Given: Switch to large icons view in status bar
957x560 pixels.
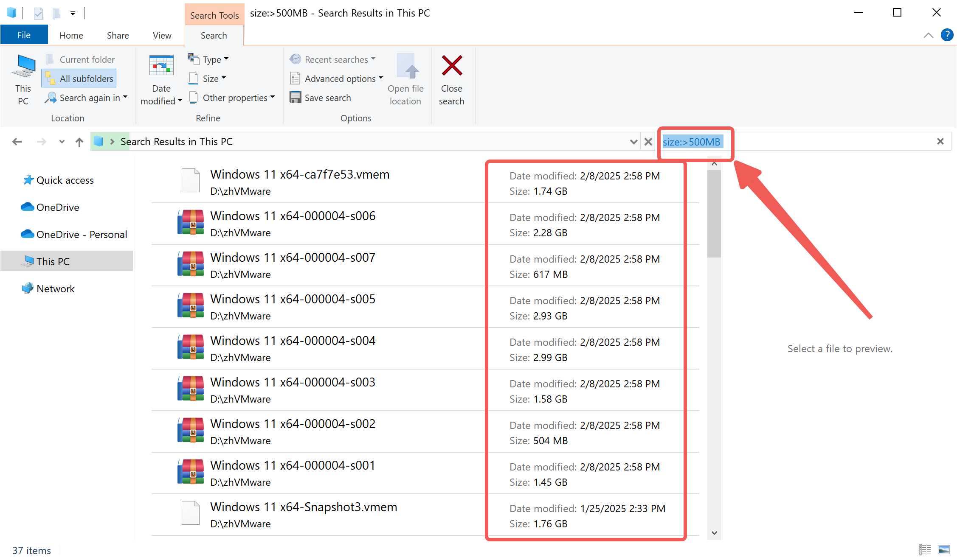Looking at the screenshot, I should (x=944, y=550).
